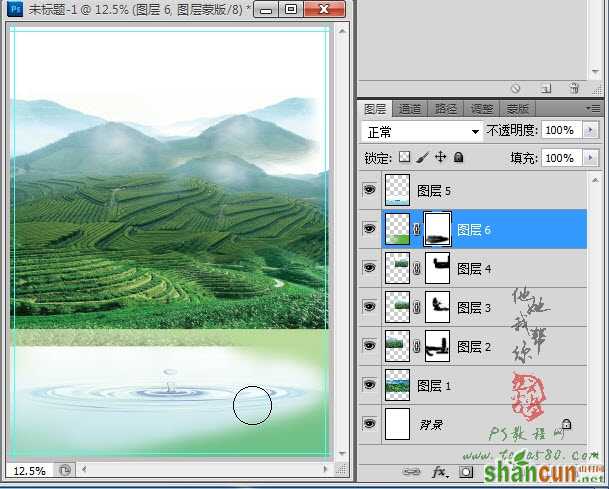Select 图层 6 layer image thumbnail
Viewport: 609px width, 489px height.
click(x=397, y=229)
